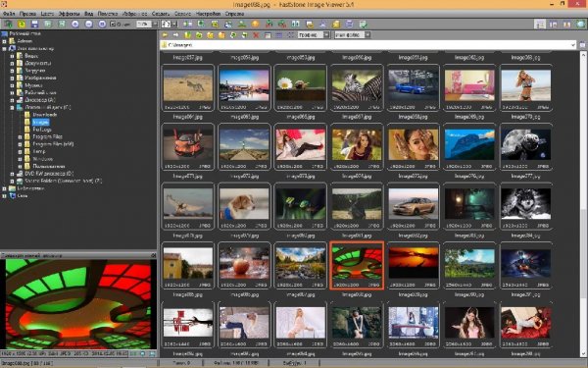Viewport: 588px width, 368px height.
Task: Select the black-and-white wolf thumbnail
Action: coord(525,206)
